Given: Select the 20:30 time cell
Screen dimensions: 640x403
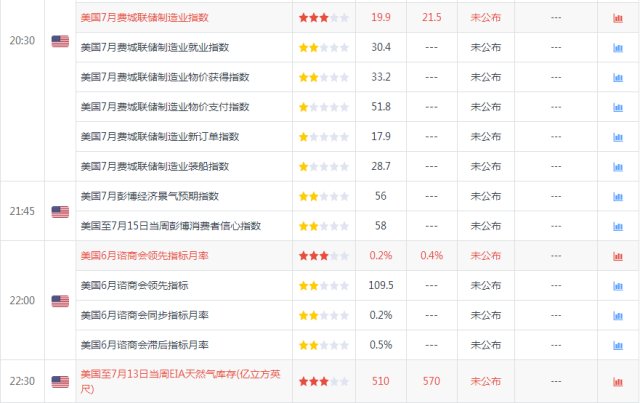Looking at the screenshot, I should coord(22,41).
